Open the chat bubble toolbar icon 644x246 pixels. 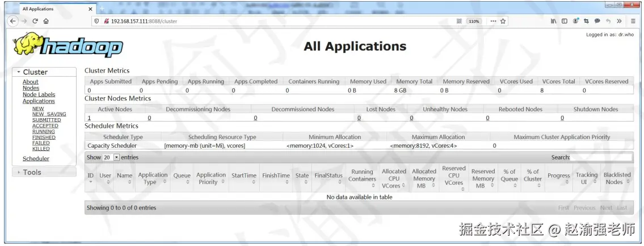pyautogui.click(x=597, y=21)
